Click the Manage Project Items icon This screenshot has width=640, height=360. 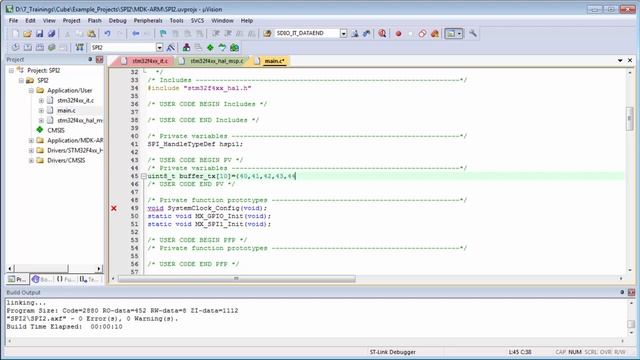[186, 47]
